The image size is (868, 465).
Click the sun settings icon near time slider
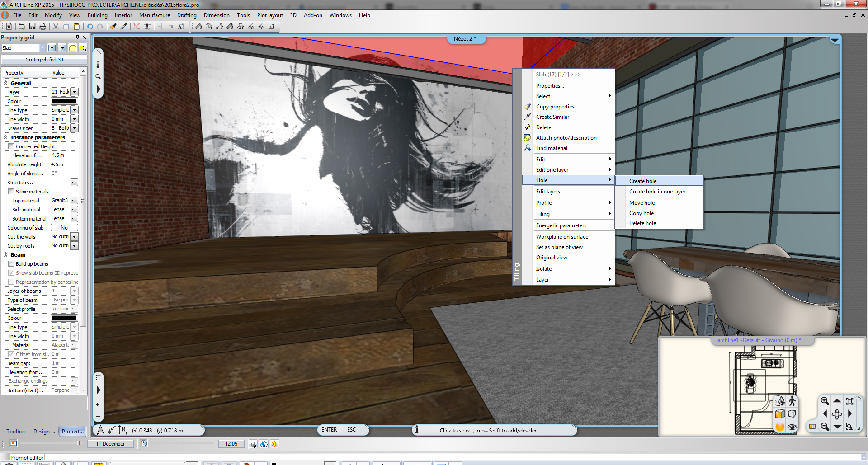274,444
